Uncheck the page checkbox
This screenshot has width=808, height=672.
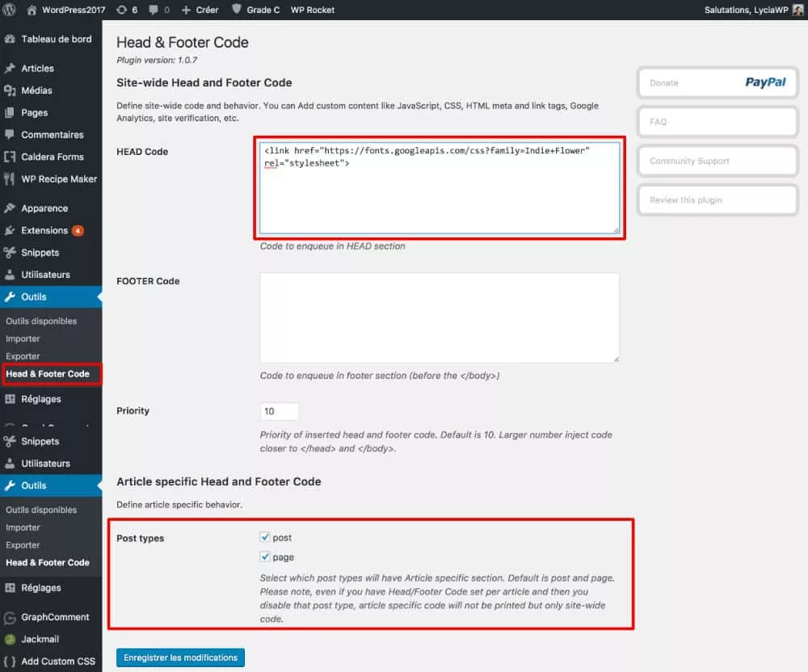click(x=265, y=556)
